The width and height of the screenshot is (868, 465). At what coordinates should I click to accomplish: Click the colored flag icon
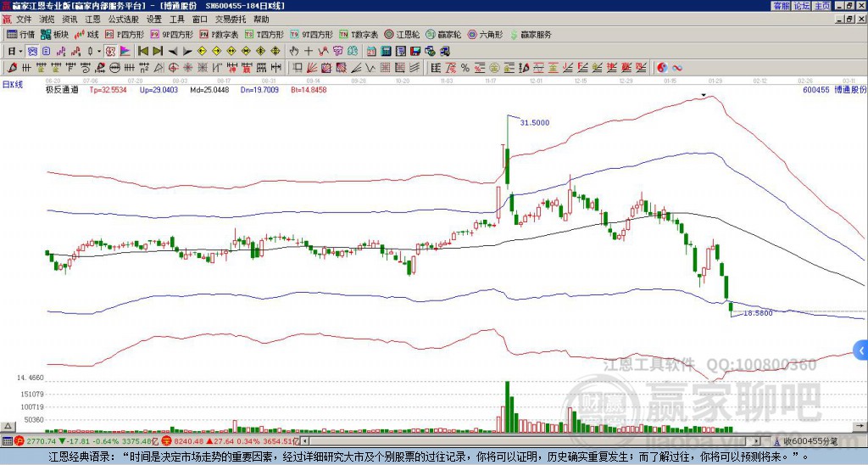coord(125,52)
